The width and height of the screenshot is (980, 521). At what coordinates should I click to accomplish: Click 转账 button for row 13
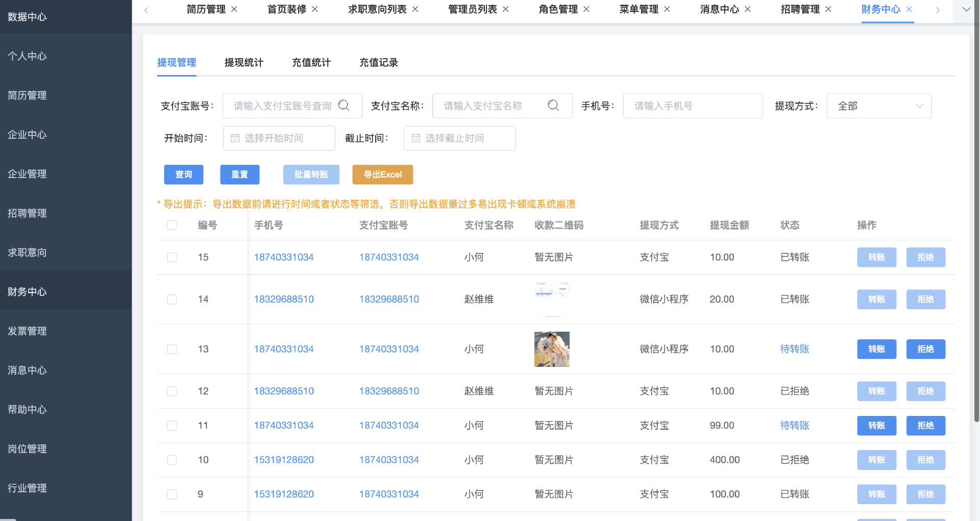(876, 350)
